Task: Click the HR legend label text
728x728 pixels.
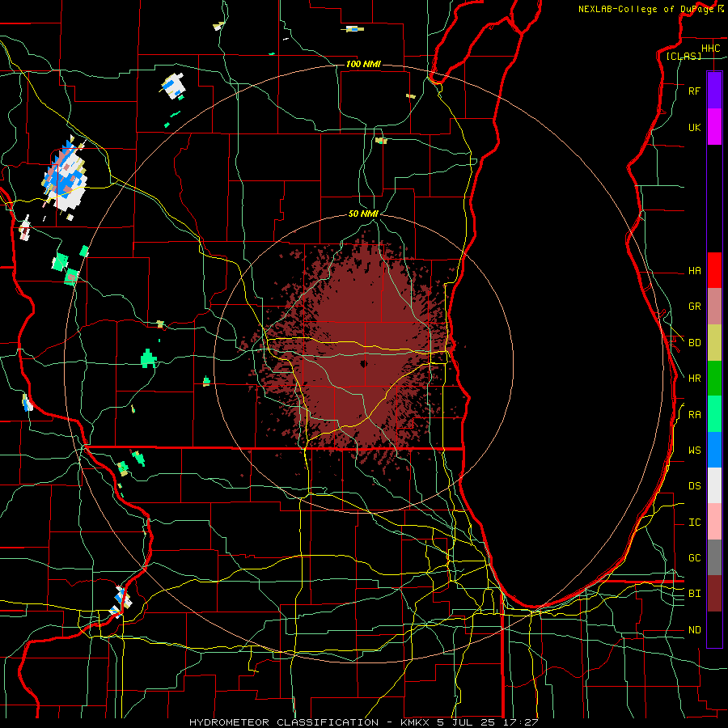Action: 694,379
